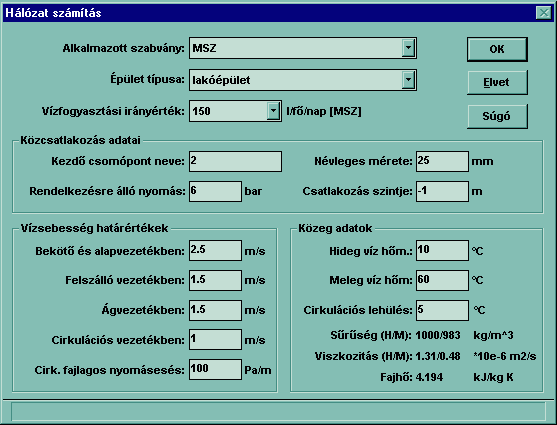Click the Viszkozitás value 1.31/0.48
This screenshot has height=425, width=557.
438,356
